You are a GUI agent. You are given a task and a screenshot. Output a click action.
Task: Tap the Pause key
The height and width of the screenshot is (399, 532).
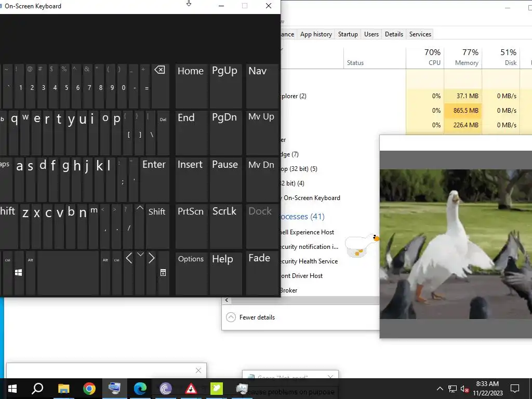point(225,179)
